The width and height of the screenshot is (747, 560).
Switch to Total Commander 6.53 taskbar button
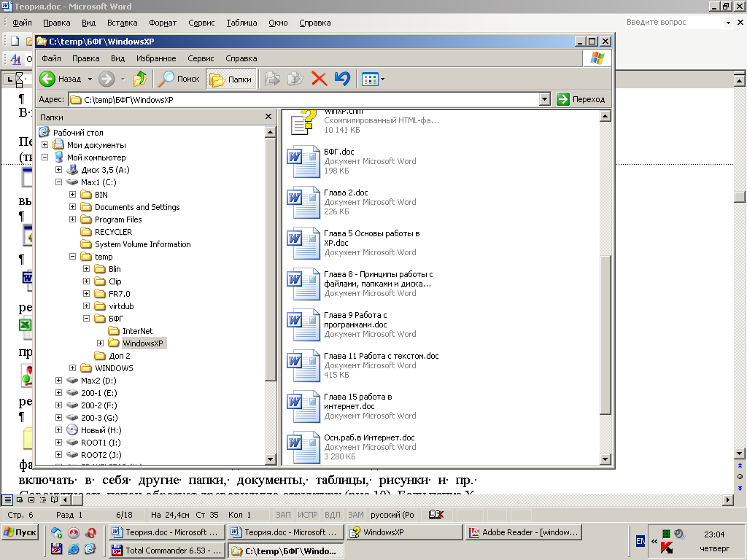[x=167, y=551]
